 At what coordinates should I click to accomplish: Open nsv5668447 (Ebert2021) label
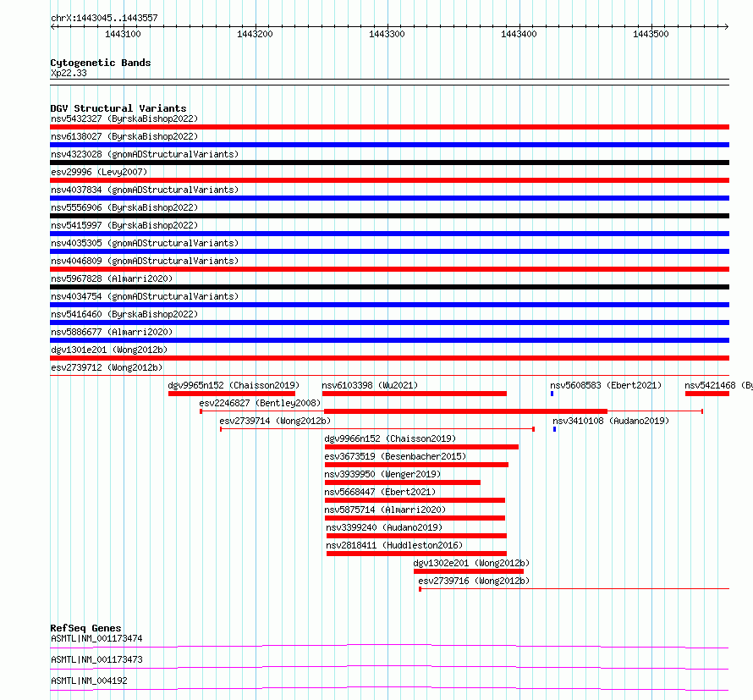(380, 492)
